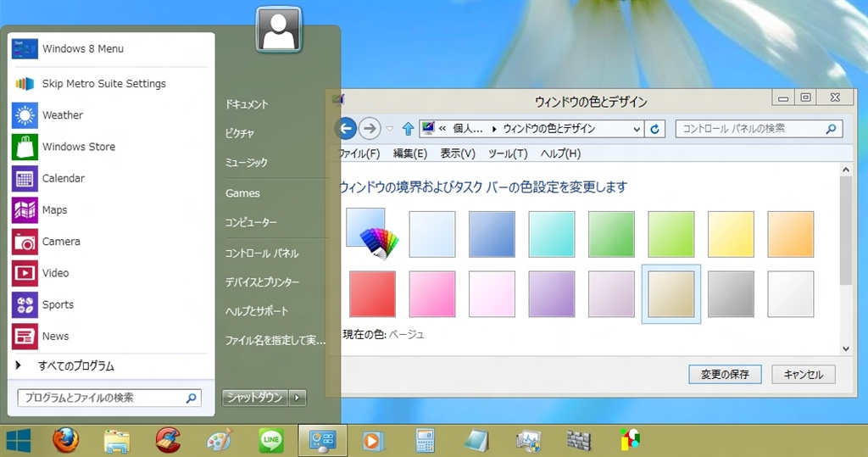Open the ツール(T) menu

click(508, 153)
